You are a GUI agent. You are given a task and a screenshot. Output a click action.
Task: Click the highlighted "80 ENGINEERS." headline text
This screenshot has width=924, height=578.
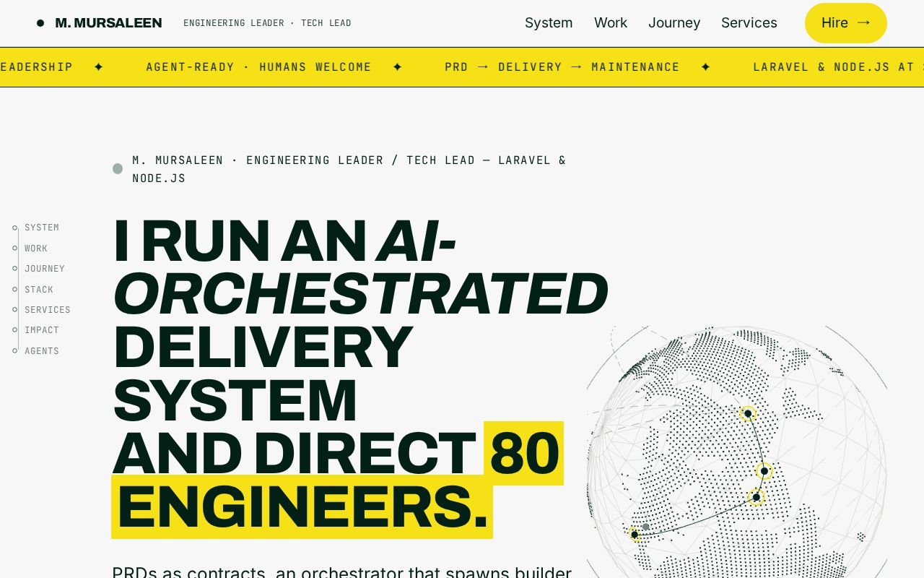338,480
